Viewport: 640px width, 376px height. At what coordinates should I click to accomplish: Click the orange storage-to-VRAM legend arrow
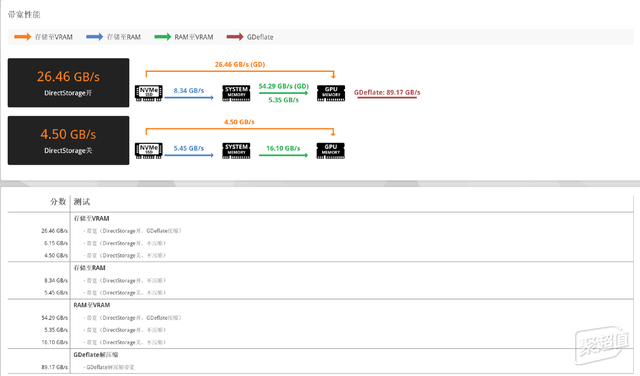[22, 37]
